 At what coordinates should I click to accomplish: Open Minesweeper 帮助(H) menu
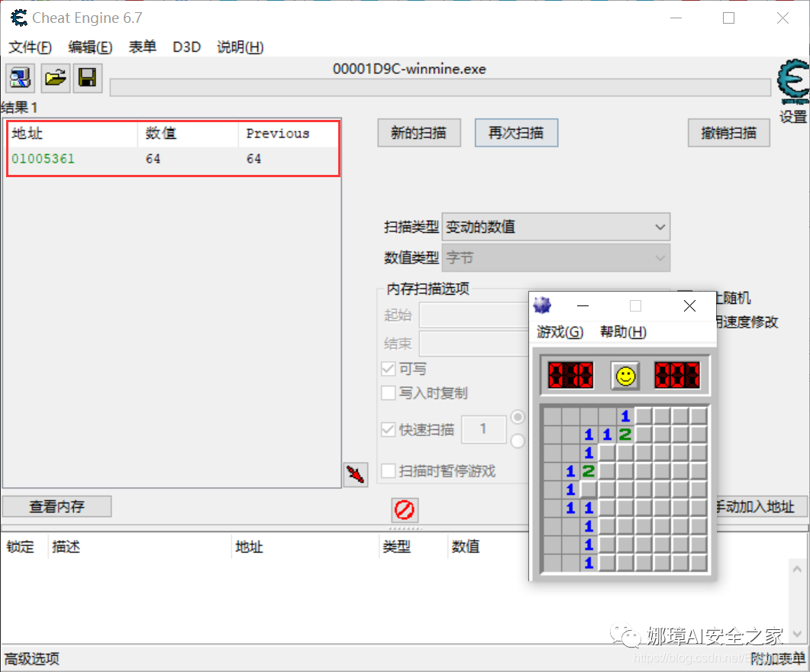tap(623, 331)
